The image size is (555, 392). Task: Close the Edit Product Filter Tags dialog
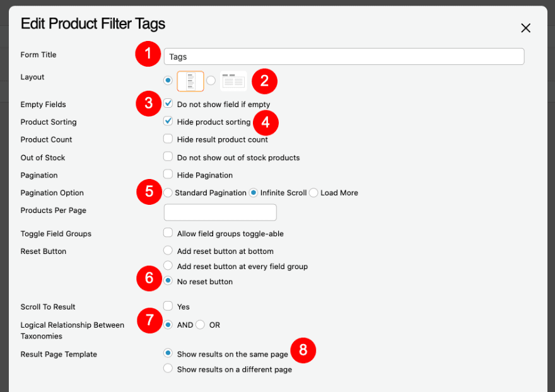(x=525, y=28)
